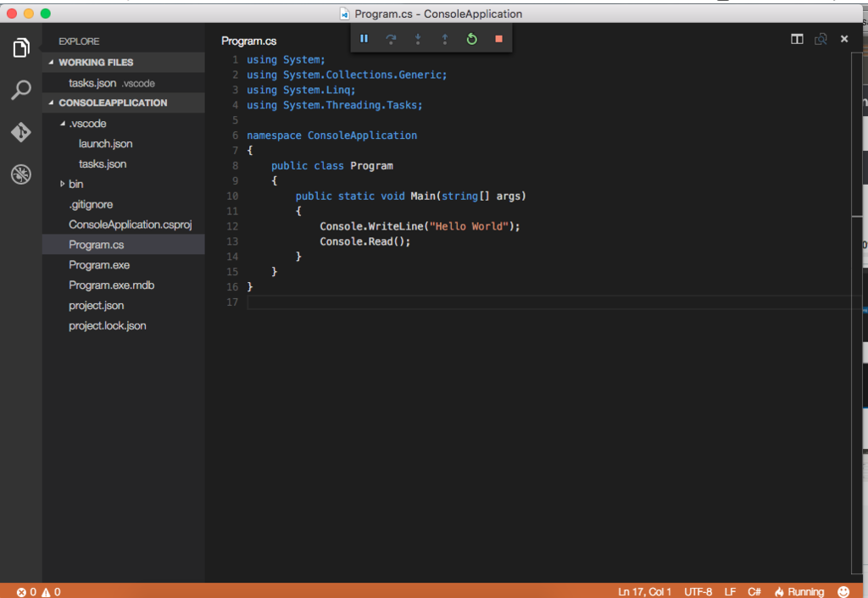Open project.json file
The image size is (868, 598).
click(123, 306)
